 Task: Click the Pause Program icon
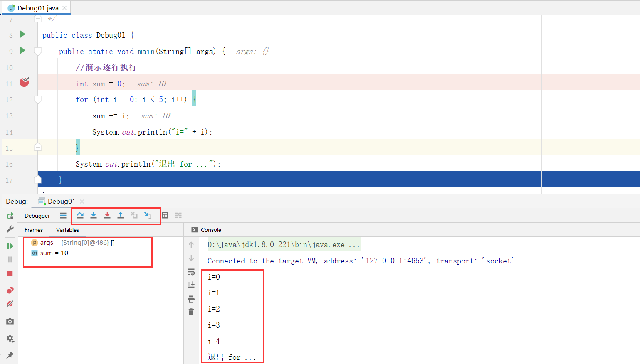tap(10, 259)
